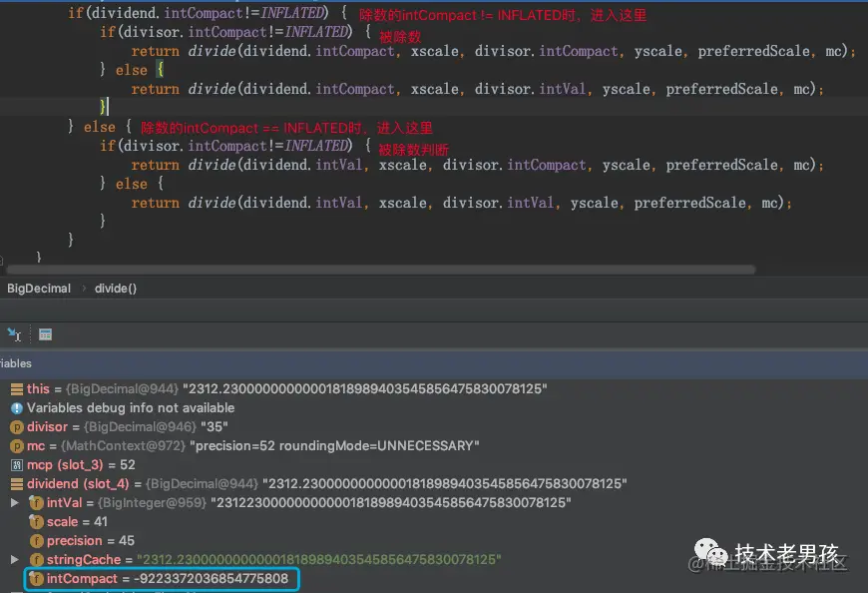Select the BigDecimal breadcrumb item
Screen dimensions: 868x593
point(39,289)
